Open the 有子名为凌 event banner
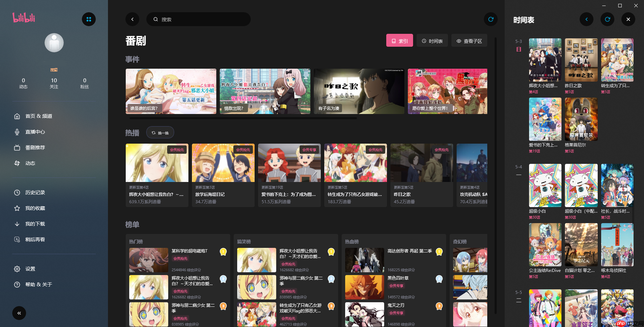644x327 pixels. coord(359,91)
